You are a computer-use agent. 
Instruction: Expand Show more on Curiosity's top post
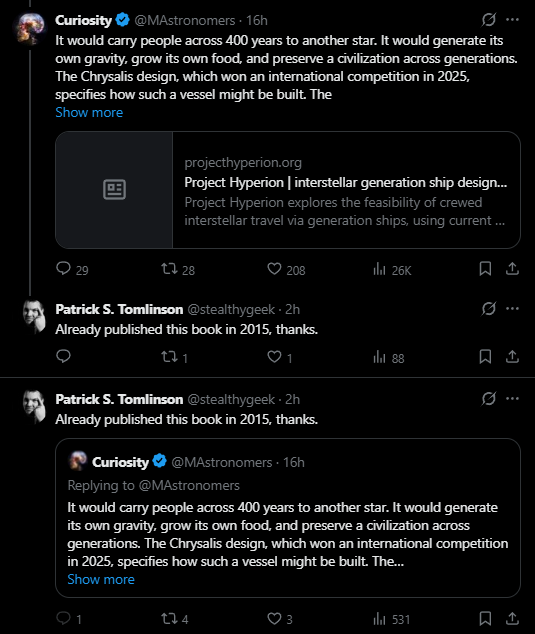pos(89,112)
